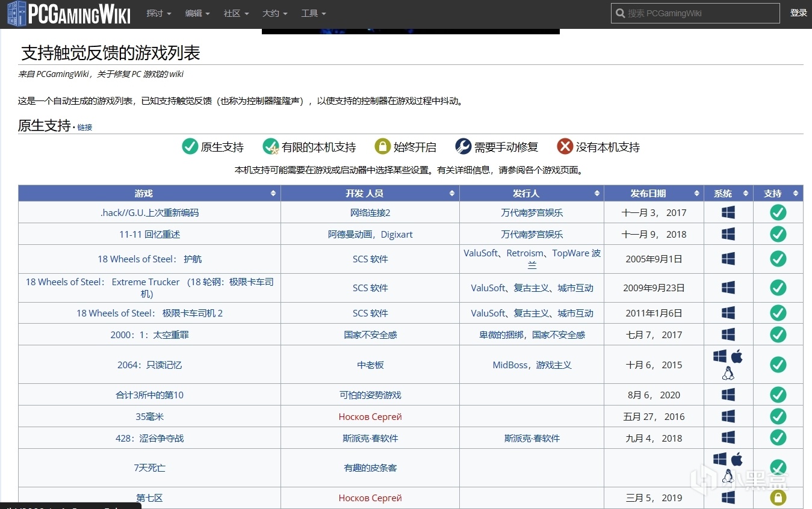
Task: Open the 18 Wheels of Steel：极限卡车司机 2 page
Action: click(x=149, y=313)
